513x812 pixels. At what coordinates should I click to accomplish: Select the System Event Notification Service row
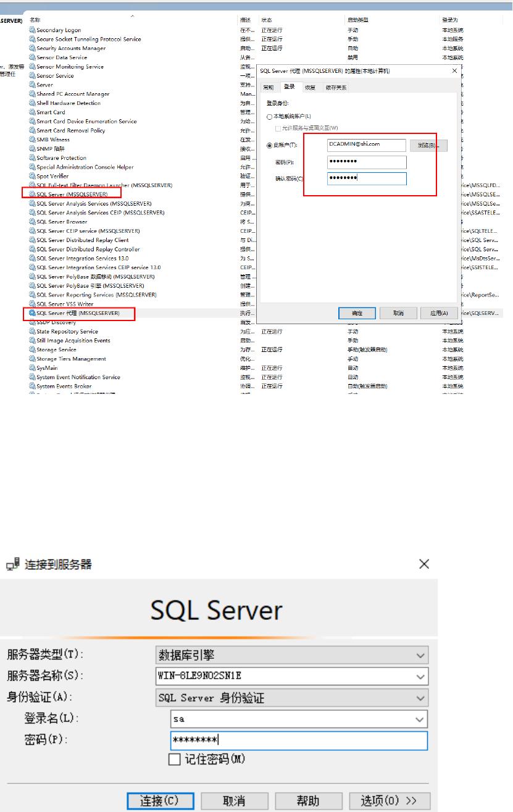coord(78,377)
